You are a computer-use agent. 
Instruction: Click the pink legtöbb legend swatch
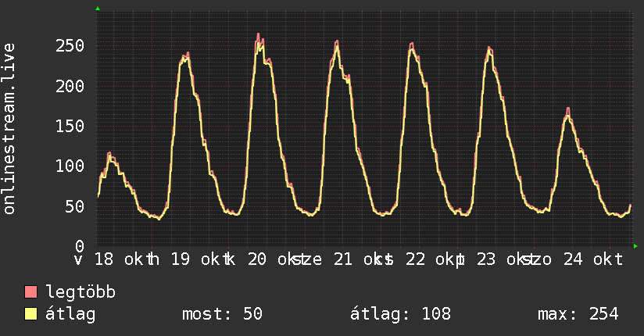pyautogui.click(x=30, y=291)
